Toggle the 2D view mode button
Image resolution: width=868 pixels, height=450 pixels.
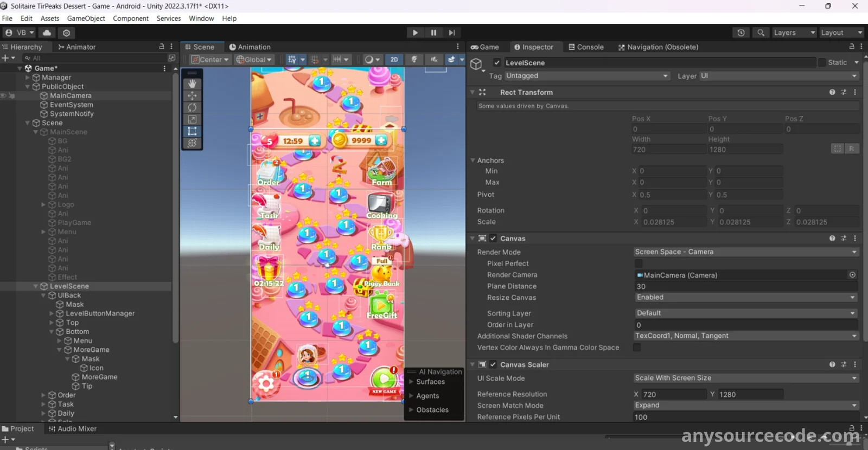(x=394, y=60)
